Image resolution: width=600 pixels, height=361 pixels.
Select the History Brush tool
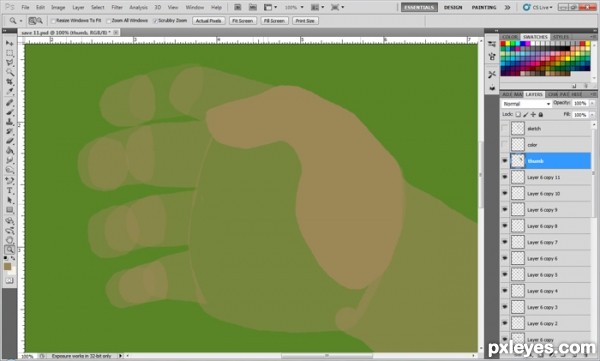(x=10, y=131)
